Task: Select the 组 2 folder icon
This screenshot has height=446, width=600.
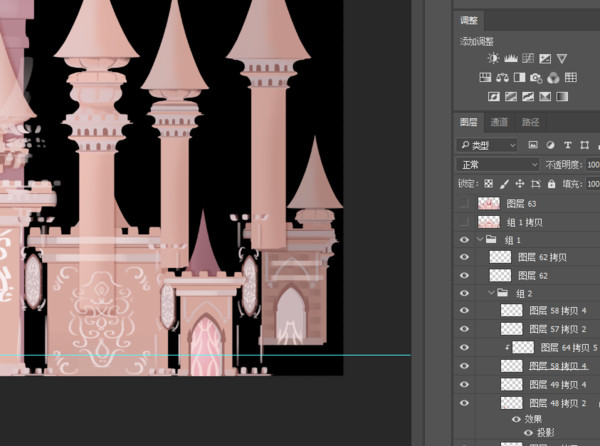Action: click(x=502, y=293)
